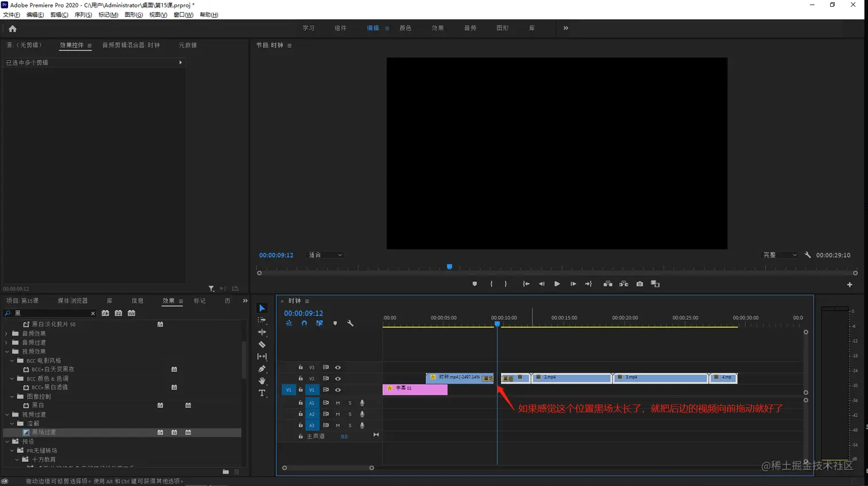Screen dimensions: 868x486
Task: Toggle snapping magnet in timeline
Action: [x=304, y=323]
